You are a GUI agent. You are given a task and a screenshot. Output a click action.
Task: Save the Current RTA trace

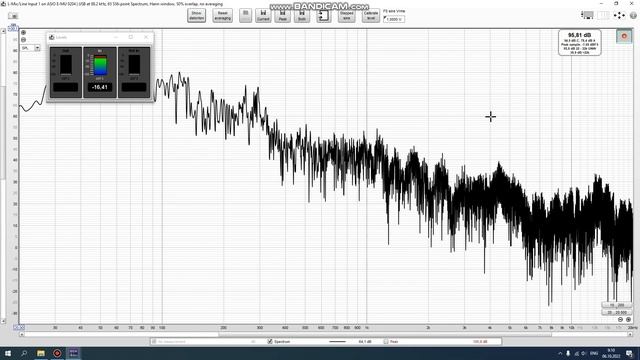[263, 16]
